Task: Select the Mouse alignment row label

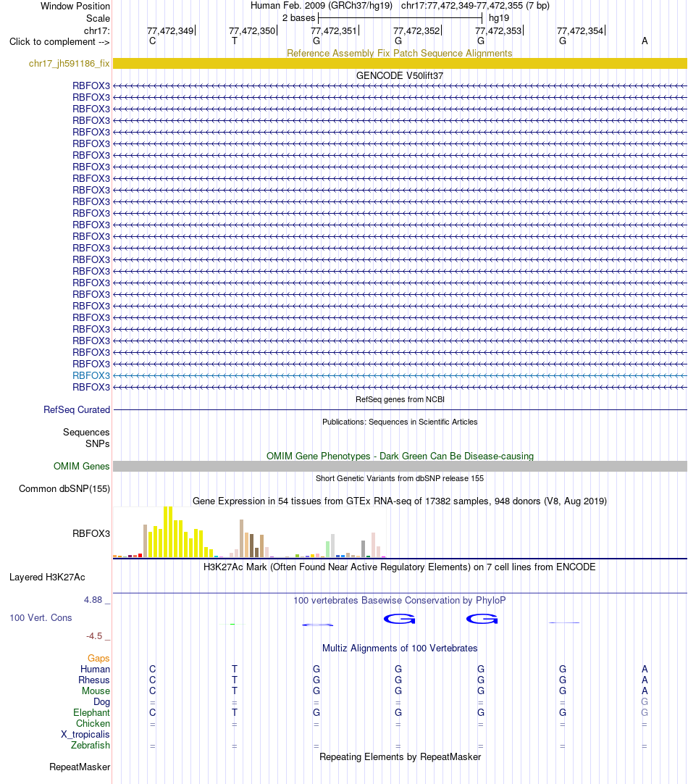Action: pyautogui.click(x=96, y=691)
